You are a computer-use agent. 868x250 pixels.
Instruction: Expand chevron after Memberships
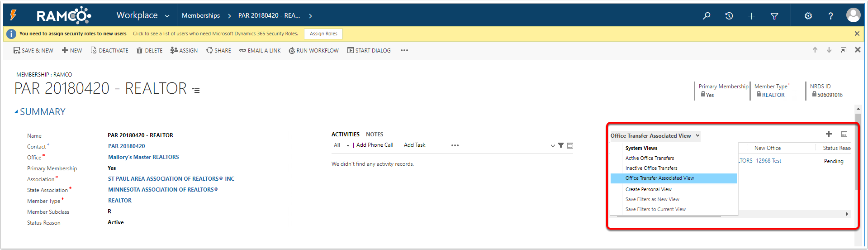coord(229,16)
